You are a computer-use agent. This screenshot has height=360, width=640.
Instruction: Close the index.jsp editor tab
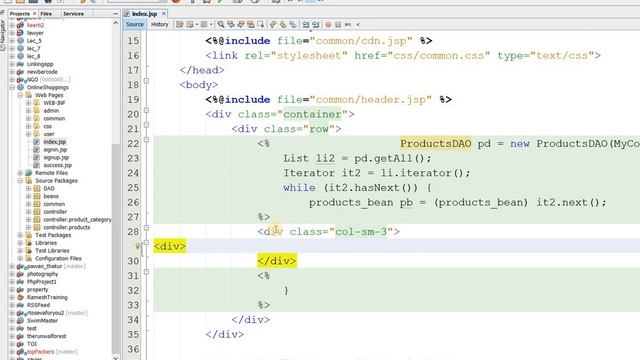coord(164,13)
